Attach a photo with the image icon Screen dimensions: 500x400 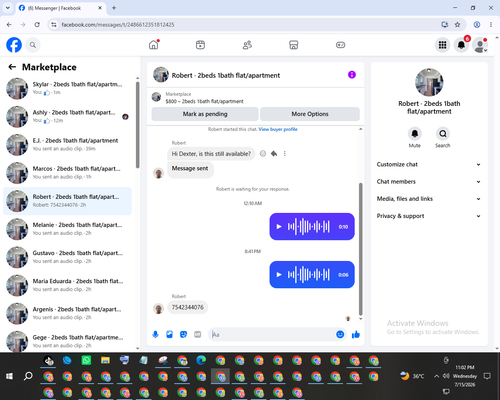click(169, 334)
